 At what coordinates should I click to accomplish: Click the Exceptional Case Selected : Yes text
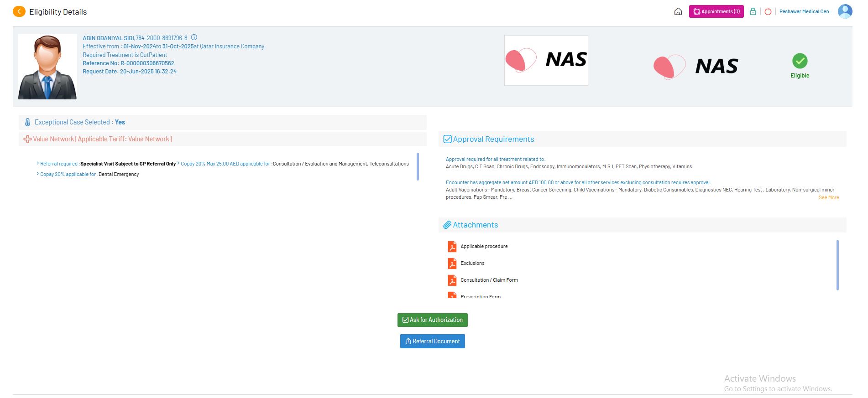tap(80, 122)
